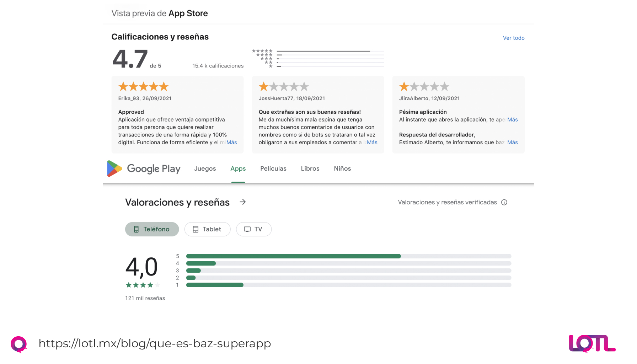Screen dimensions: 637x364
Task: Click the LOTL logo in bottom right
Action: 592,343
